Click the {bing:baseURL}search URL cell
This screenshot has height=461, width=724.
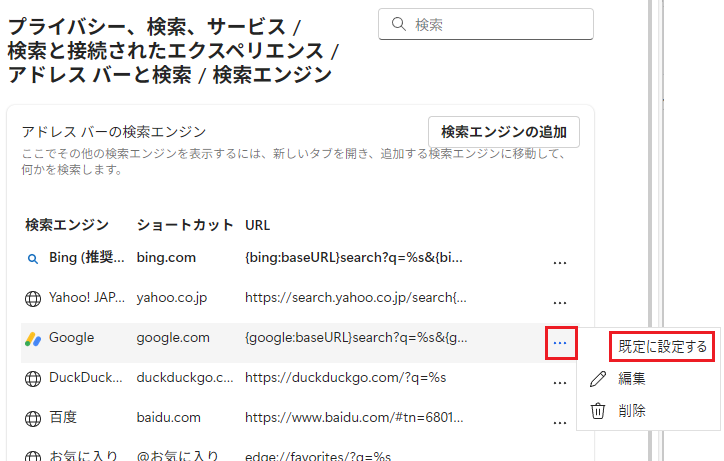click(354, 257)
